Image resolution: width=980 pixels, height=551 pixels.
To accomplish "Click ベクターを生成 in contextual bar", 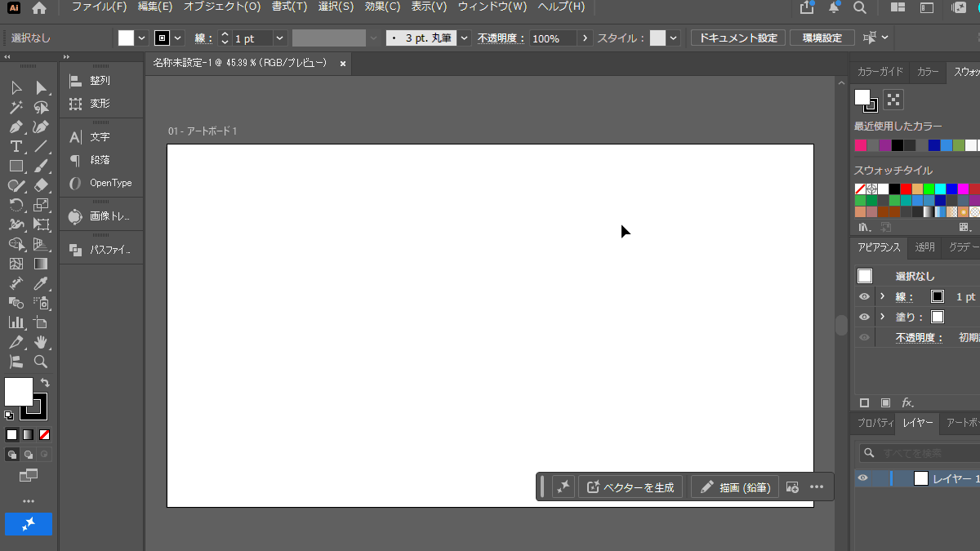I will [x=630, y=487].
